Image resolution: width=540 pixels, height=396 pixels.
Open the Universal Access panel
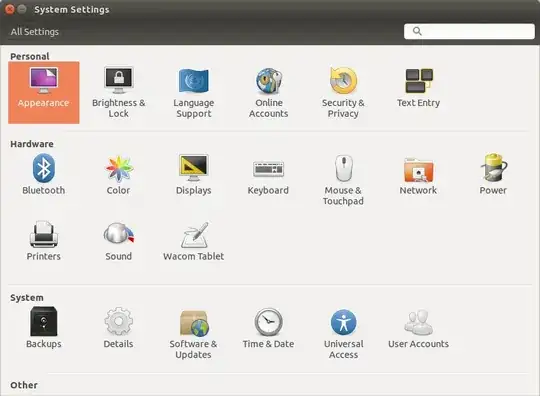[x=343, y=333]
